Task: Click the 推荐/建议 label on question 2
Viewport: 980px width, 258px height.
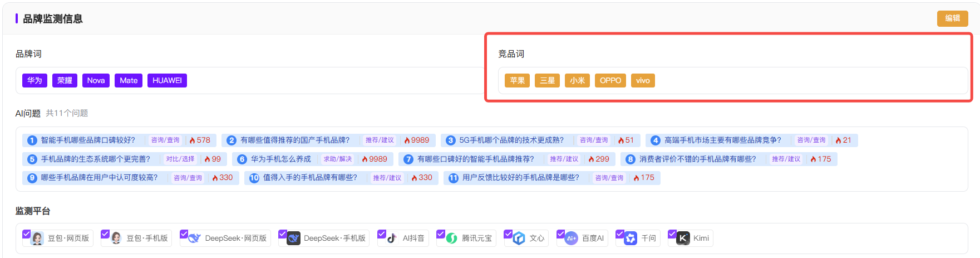Action: click(380, 140)
